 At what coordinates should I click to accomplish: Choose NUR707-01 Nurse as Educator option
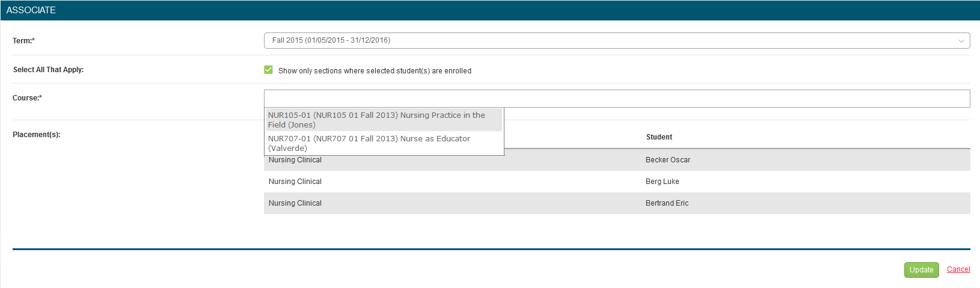[x=384, y=143]
